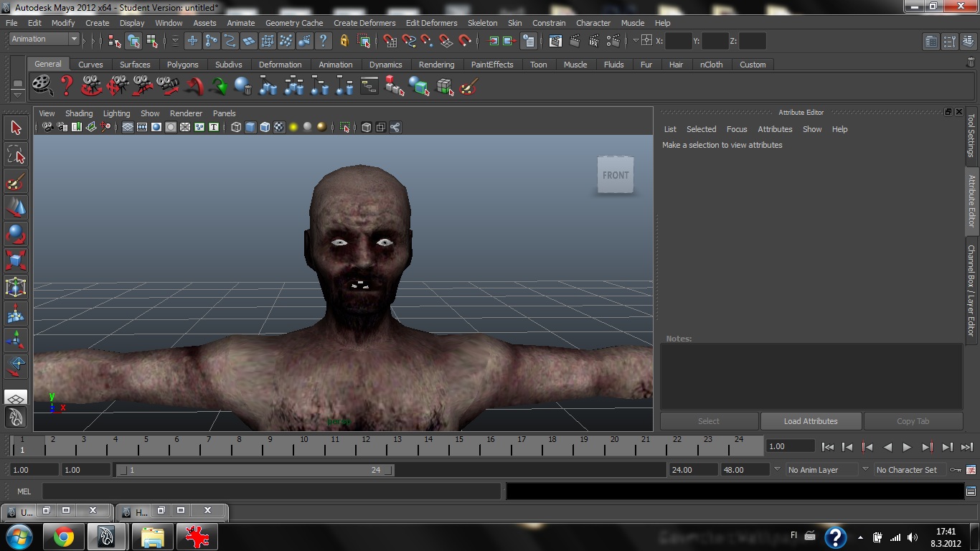This screenshot has width=980, height=551.
Task: Toggle textured display in viewport toolbar
Action: coord(279,127)
